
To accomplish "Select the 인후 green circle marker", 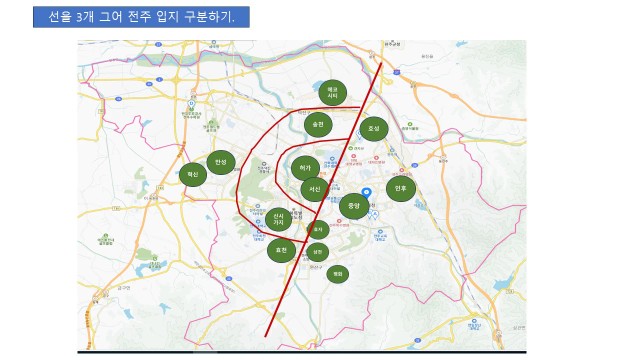I will point(401,189).
